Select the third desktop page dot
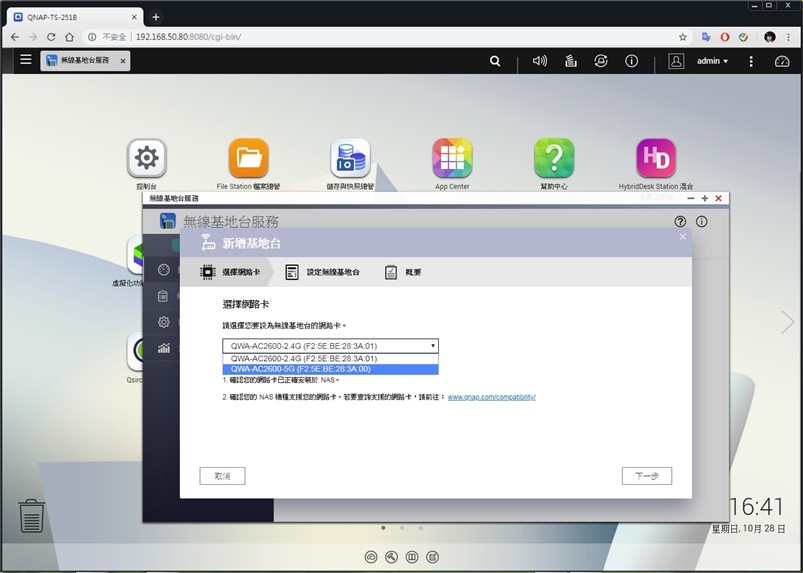This screenshot has height=573, width=803. [x=420, y=527]
